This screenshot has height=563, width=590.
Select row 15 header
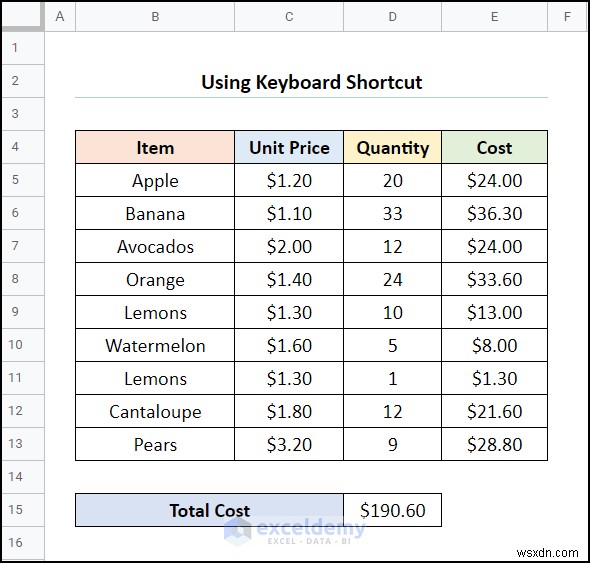click(23, 510)
